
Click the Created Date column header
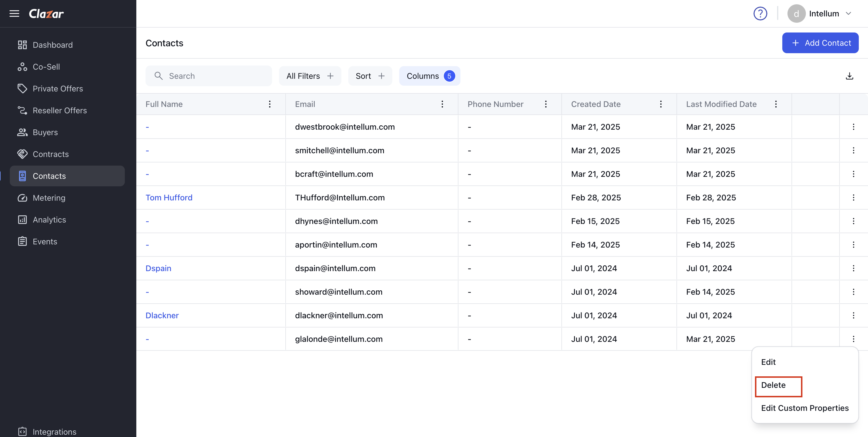[596, 104]
